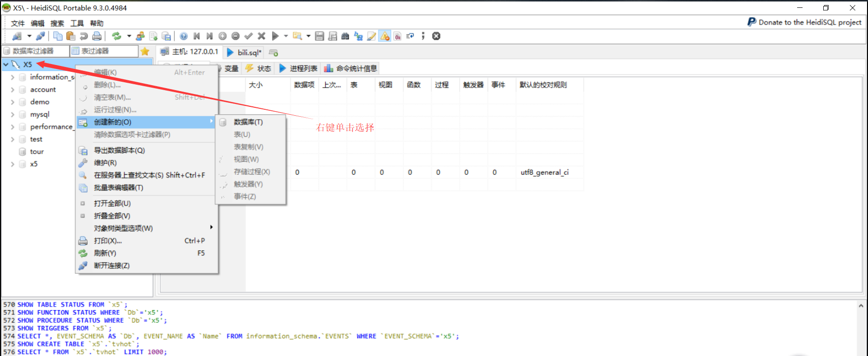This screenshot has height=356, width=868.
Task: Select 刷新(V) from context menu
Action: pyautogui.click(x=147, y=253)
